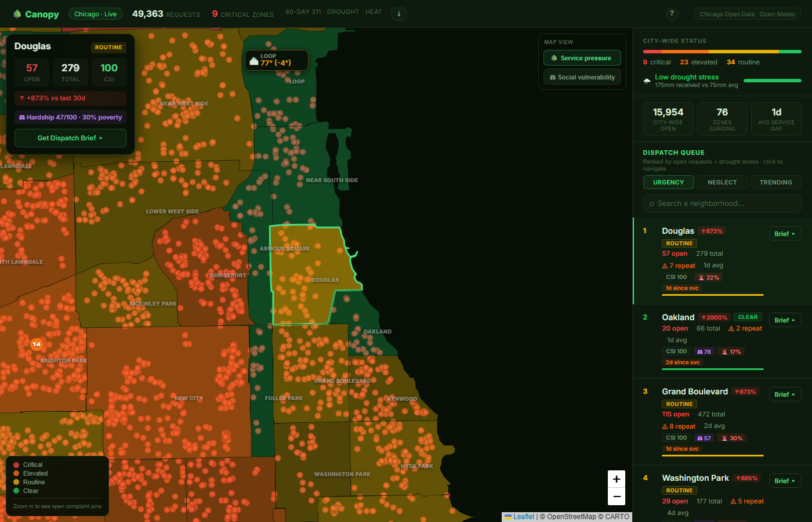812x522 pixels.
Task: Zoom in the map with the plus button
Action: tap(617, 479)
